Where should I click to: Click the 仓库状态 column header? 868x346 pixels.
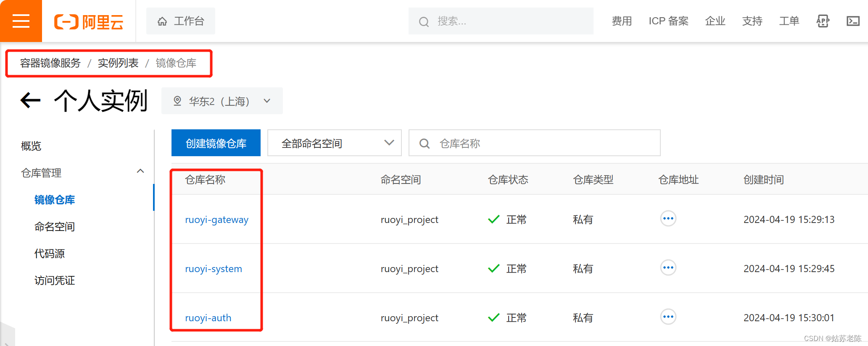(508, 180)
